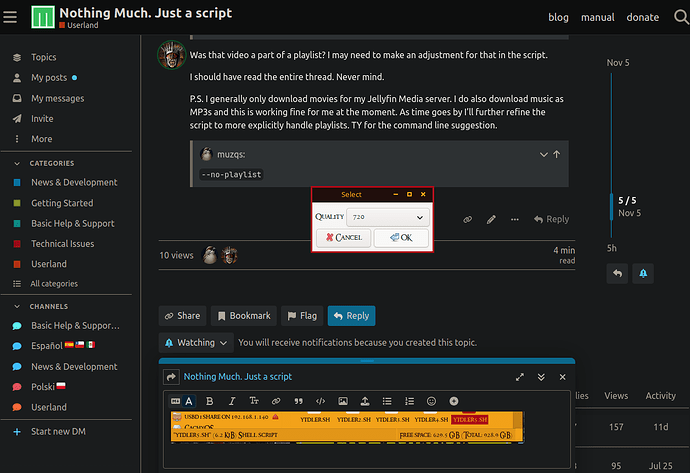Viewport: 690px width, 473px height.
Task: Toggle bold formatting in composer toolbar
Action: coord(209,401)
